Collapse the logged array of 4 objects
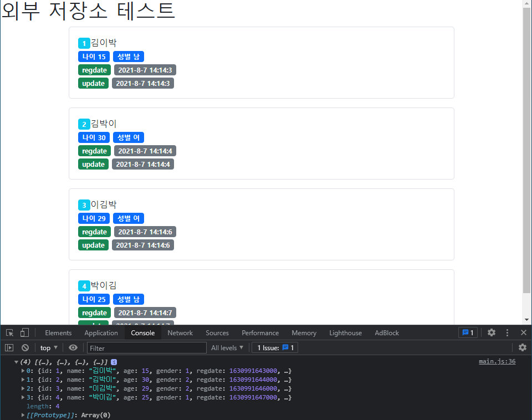This screenshot has height=420, width=532. [17, 362]
